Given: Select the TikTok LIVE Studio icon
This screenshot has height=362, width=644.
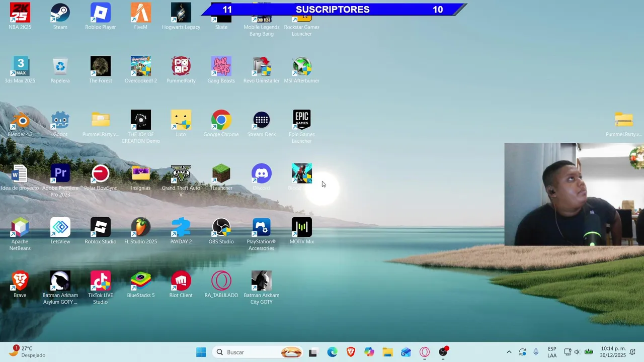Looking at the screenshot, I should pos(101,282).
